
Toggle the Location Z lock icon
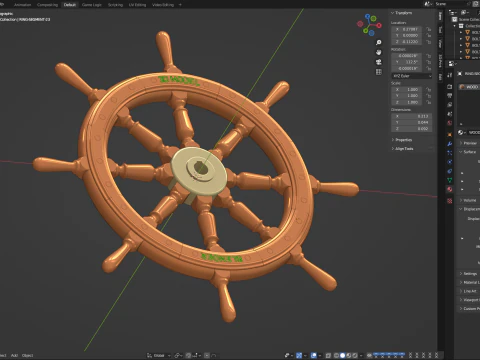pos(429,42)
